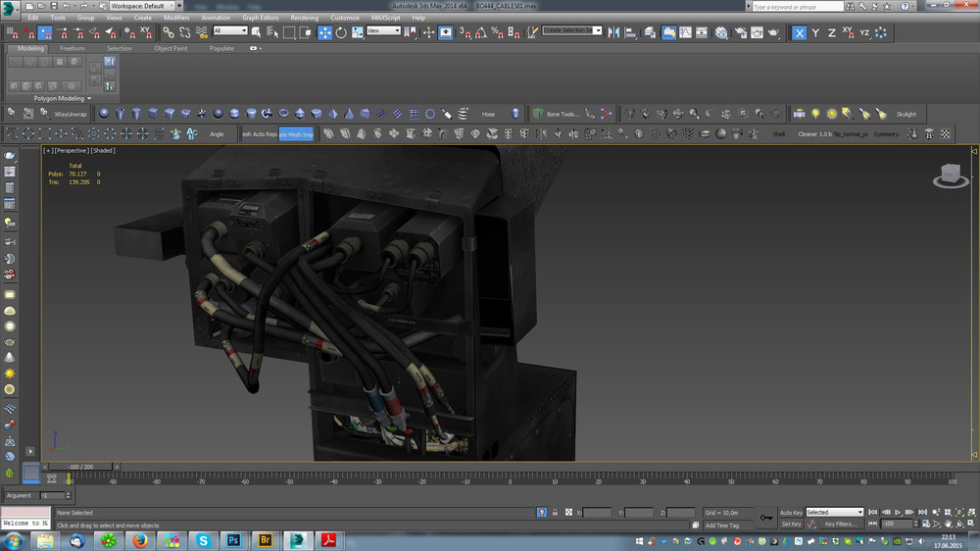Click the ViewCube in the viewport
980x551 pixels.
click(x=948, y=175)
